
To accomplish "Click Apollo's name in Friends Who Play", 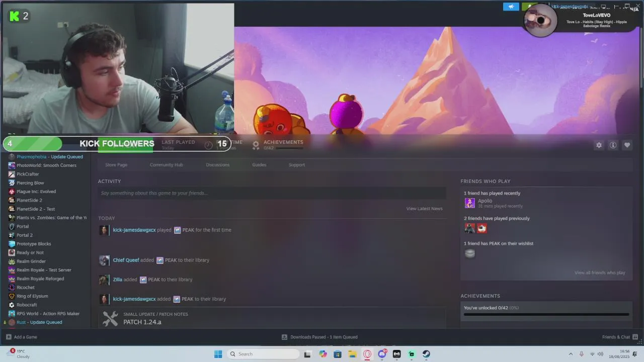I will pyautogui.click(x=485, y=201).
